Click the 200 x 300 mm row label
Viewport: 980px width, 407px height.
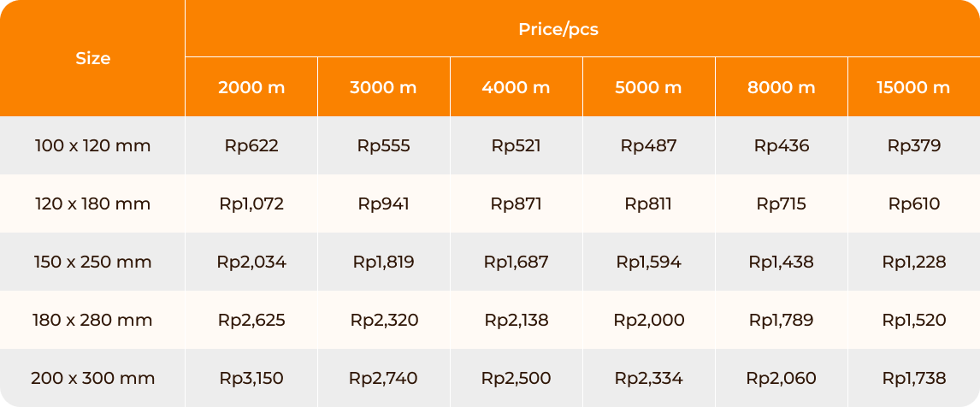(92, 378)
